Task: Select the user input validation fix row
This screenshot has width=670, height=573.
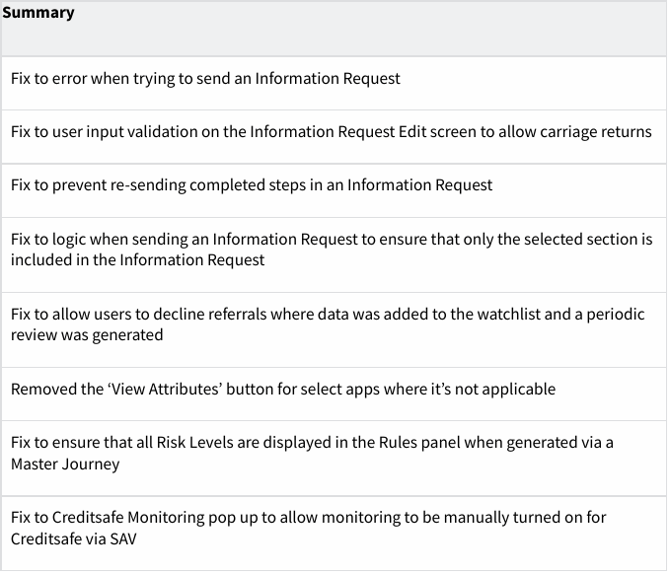Action: (x=331, y=131)
